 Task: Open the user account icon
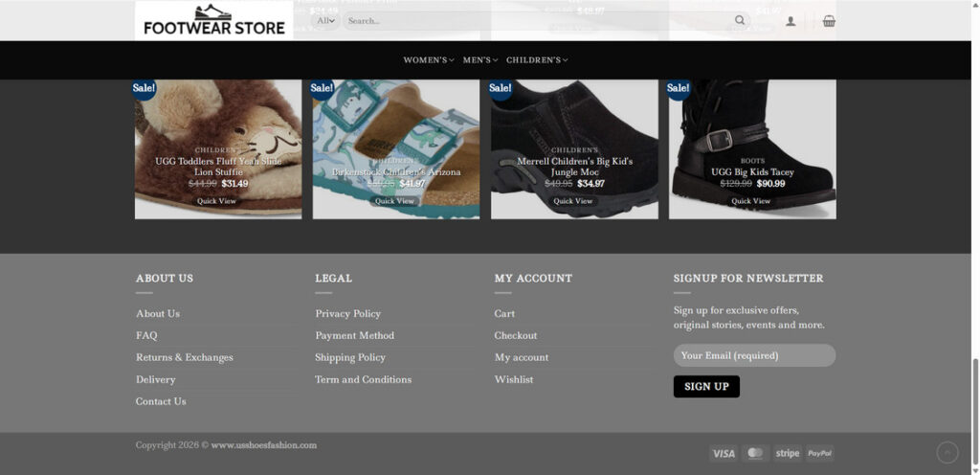coord(791,21)
